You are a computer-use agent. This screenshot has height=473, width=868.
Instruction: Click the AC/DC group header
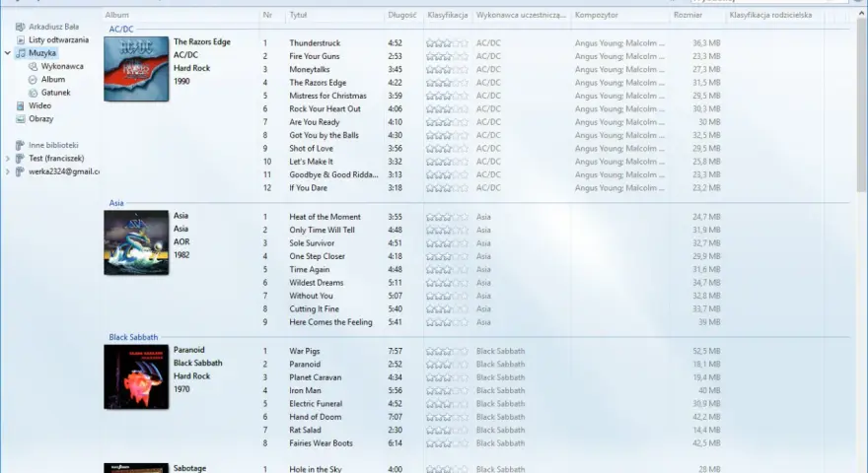pos(121,30)
